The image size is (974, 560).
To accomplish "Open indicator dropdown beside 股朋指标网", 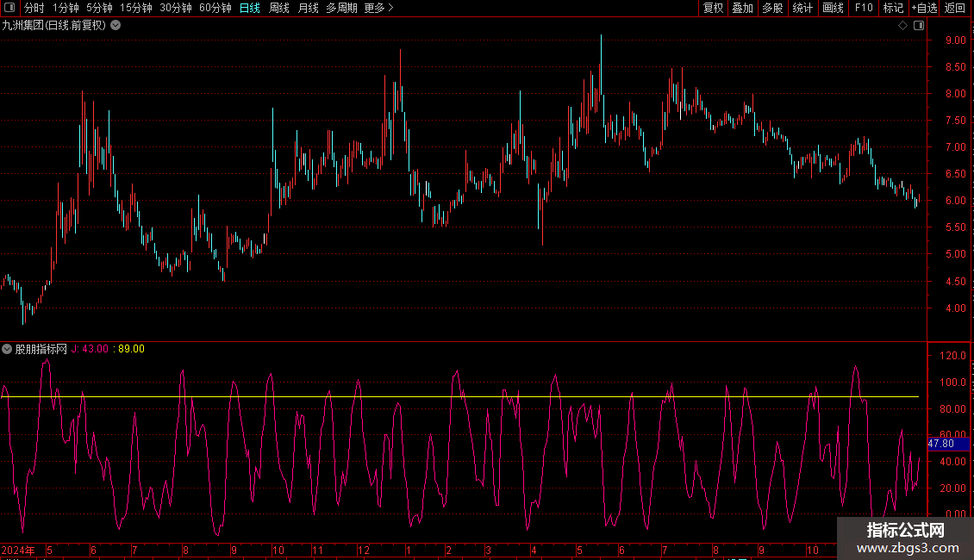I will tap(7, 349).
